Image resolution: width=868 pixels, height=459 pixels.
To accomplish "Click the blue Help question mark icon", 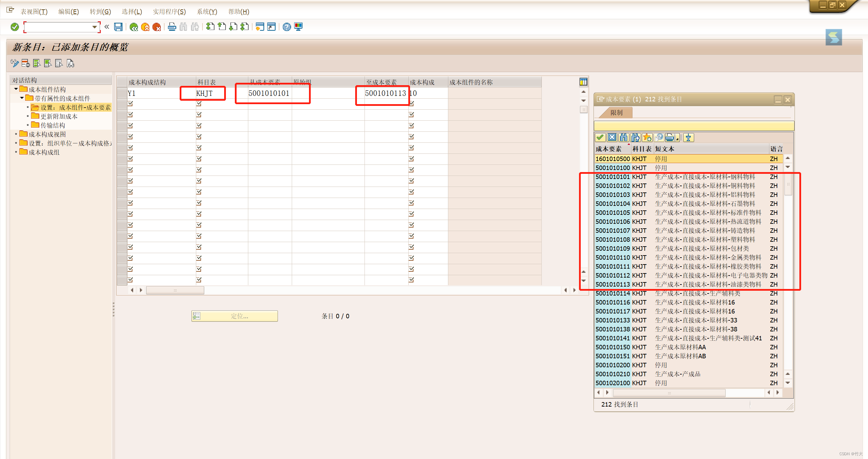I will [x=287, y=27].
